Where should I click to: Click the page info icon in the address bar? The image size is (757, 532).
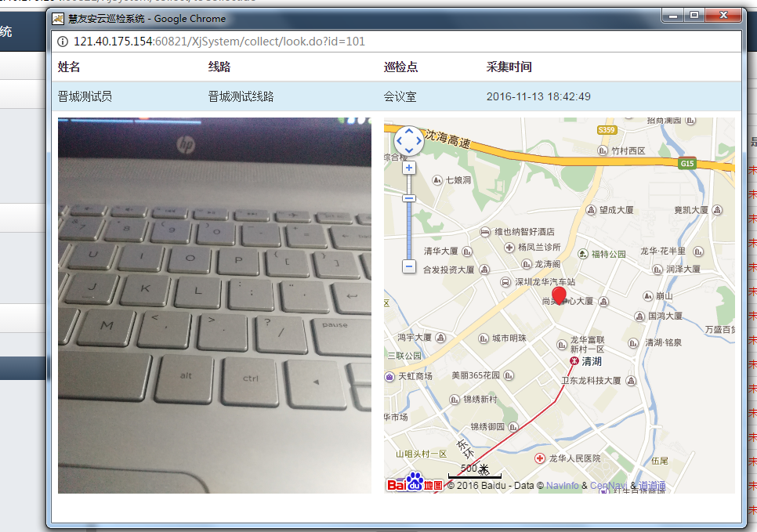tap(62, 42)
